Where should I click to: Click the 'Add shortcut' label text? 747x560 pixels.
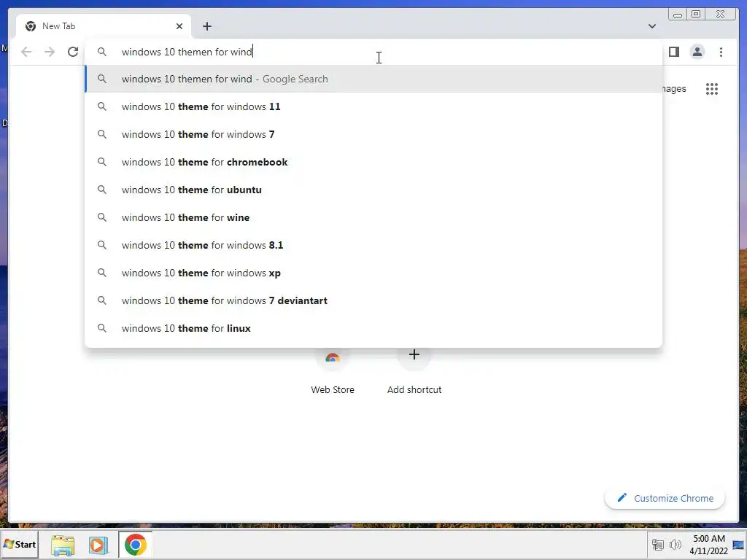pos(414,389)
